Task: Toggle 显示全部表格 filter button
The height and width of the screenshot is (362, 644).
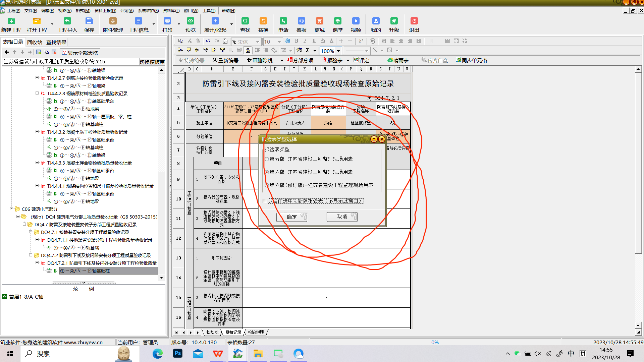Action: [80, 53]
